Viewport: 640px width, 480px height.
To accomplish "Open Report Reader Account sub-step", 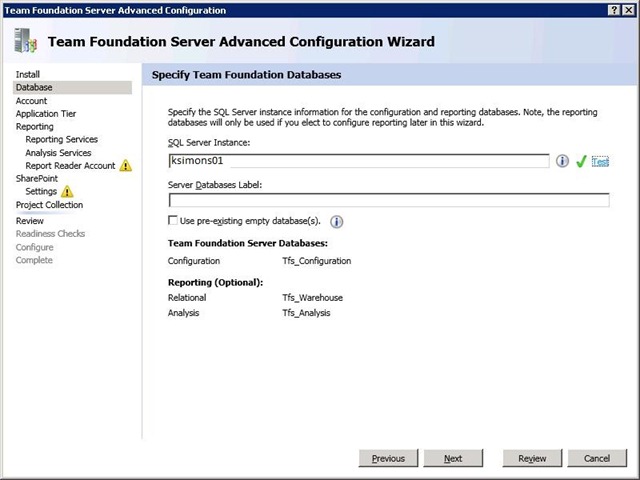I will 70,166.
